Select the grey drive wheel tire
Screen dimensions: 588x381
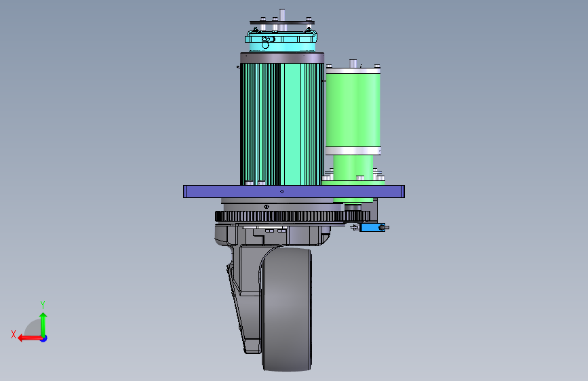coord(288,309)
